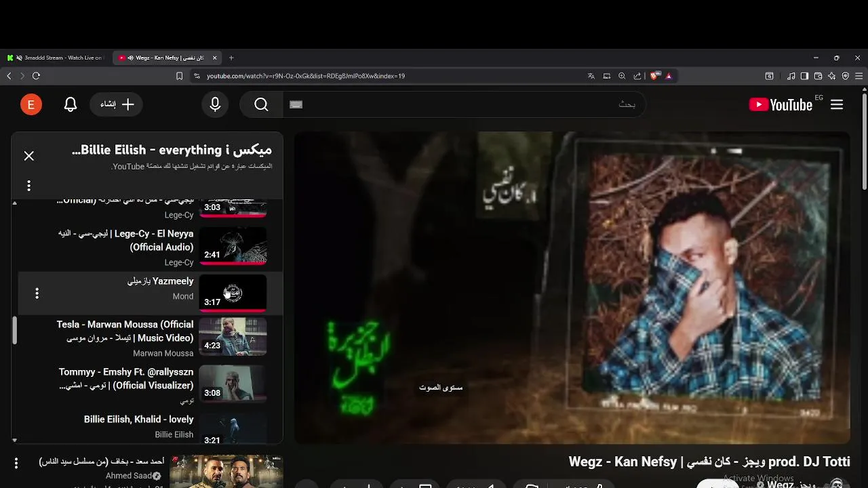The width and height of the screenshot is (868, 488).
Task: Open the mix playlist three-dot options menu
Action: coord(28,186)
